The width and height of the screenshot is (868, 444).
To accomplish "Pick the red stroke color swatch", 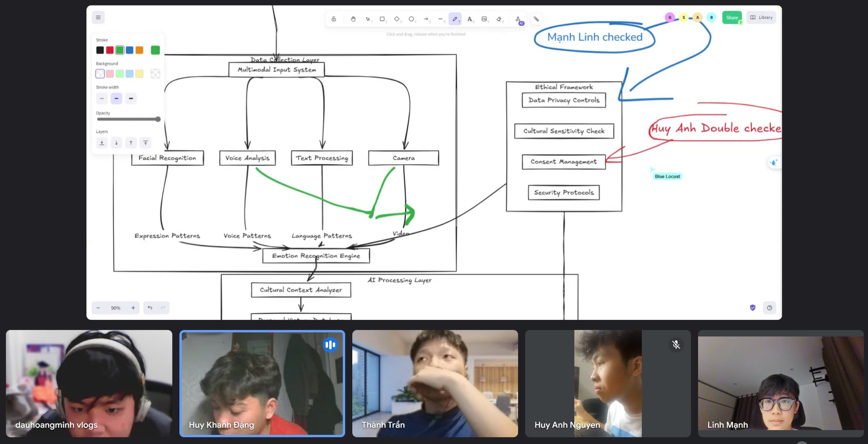I will point(110,50).
